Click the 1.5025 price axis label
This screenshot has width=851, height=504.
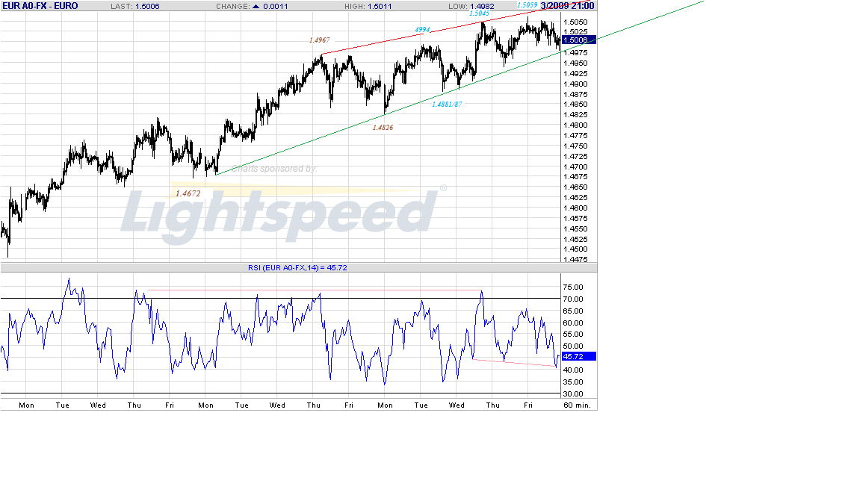pos(575,32)
